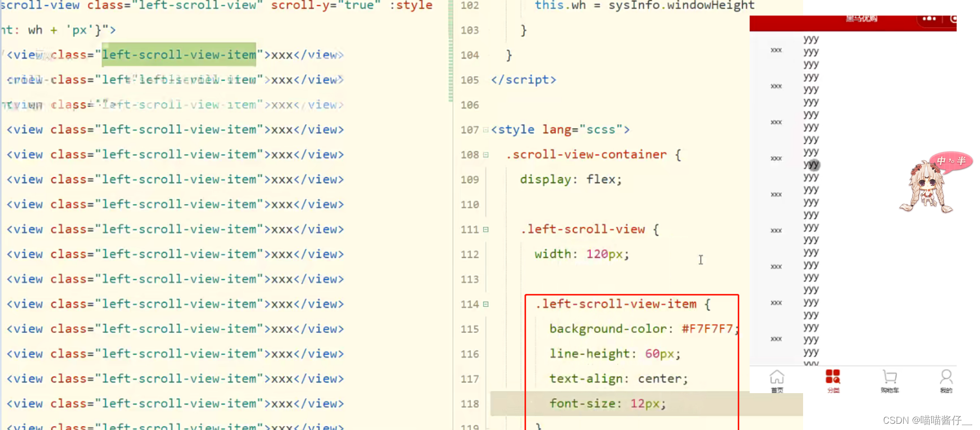Click the 分类 tab label text
980x430 pixels.
[x=833, y=390]
